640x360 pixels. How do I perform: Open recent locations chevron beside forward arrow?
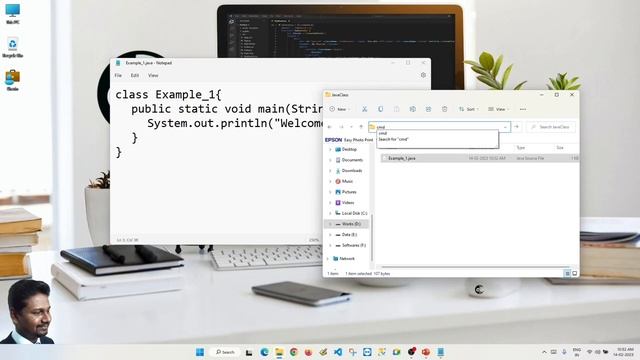pos(351,127)
